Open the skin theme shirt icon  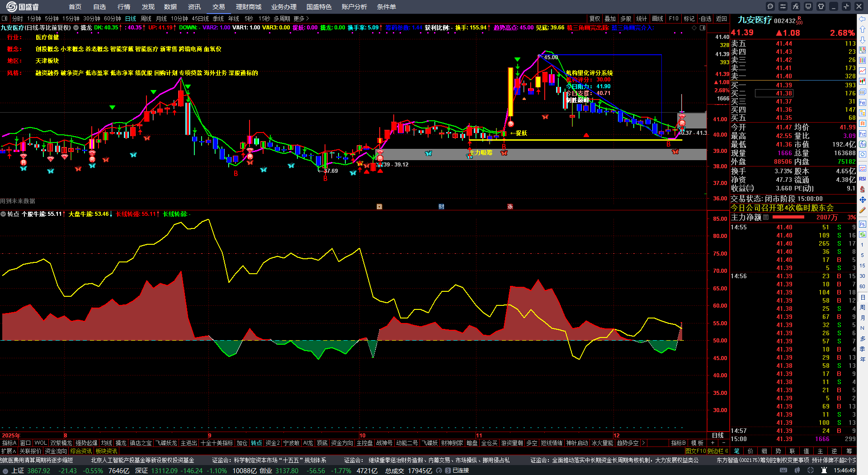coord(821,6)
